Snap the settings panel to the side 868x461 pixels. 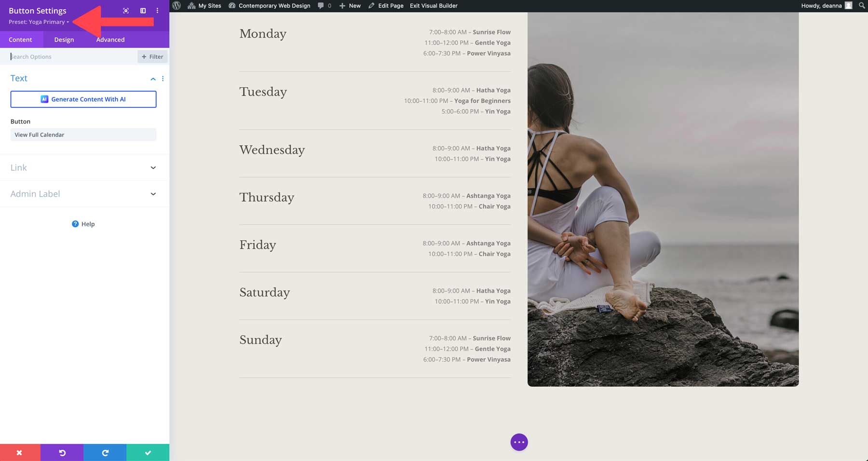point(142,10)
